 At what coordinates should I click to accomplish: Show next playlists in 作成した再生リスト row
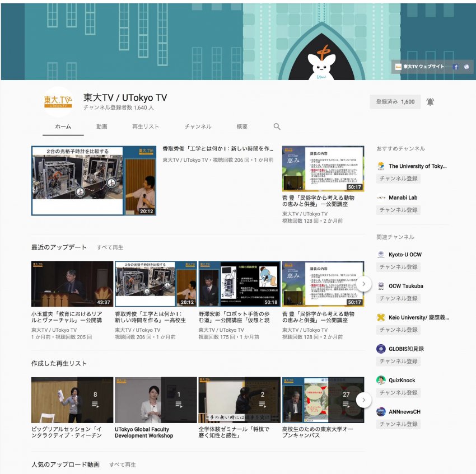pyautogui.click(x=363, y=400)
